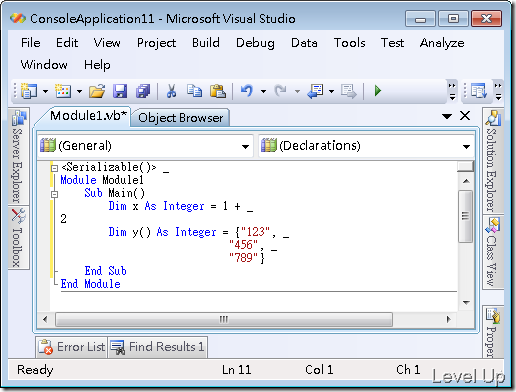Start debugging with the green play icon

click(377, 91)
